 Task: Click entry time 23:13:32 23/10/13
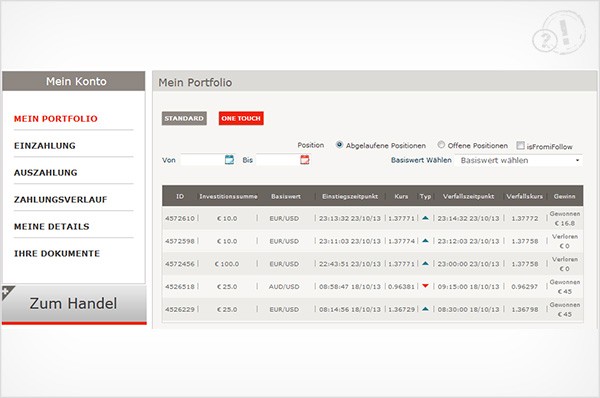(x=350, y=219)
